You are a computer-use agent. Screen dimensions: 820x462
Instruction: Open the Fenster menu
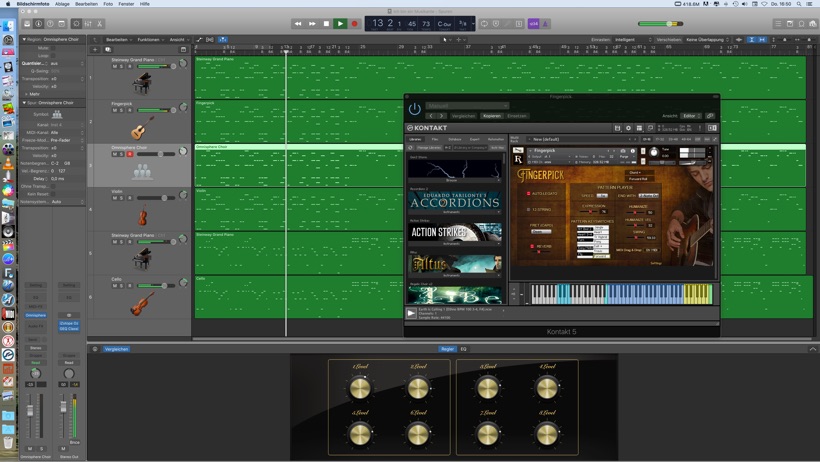click(x=126, y=4)
